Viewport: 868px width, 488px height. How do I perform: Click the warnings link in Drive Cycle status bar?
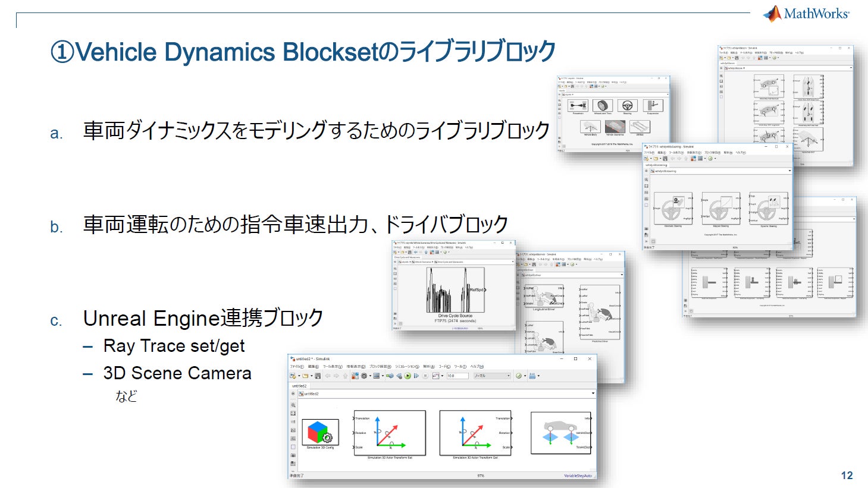[x=460, y=328]
